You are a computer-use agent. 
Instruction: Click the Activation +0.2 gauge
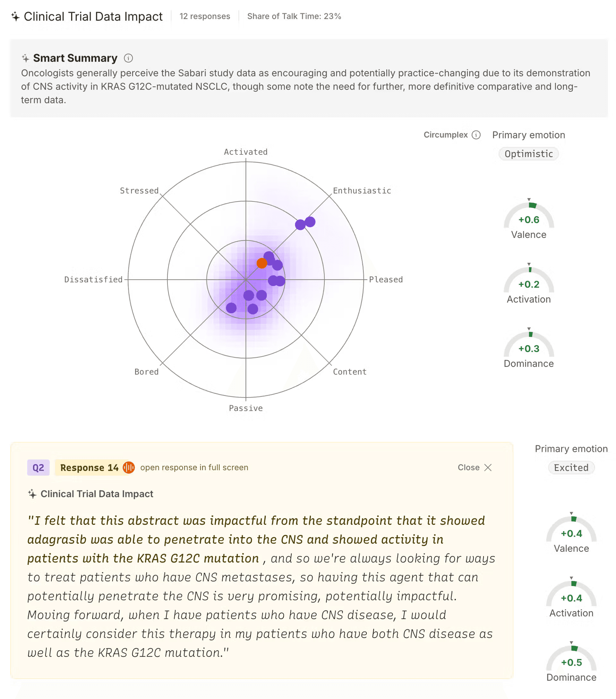pos(528,285)
